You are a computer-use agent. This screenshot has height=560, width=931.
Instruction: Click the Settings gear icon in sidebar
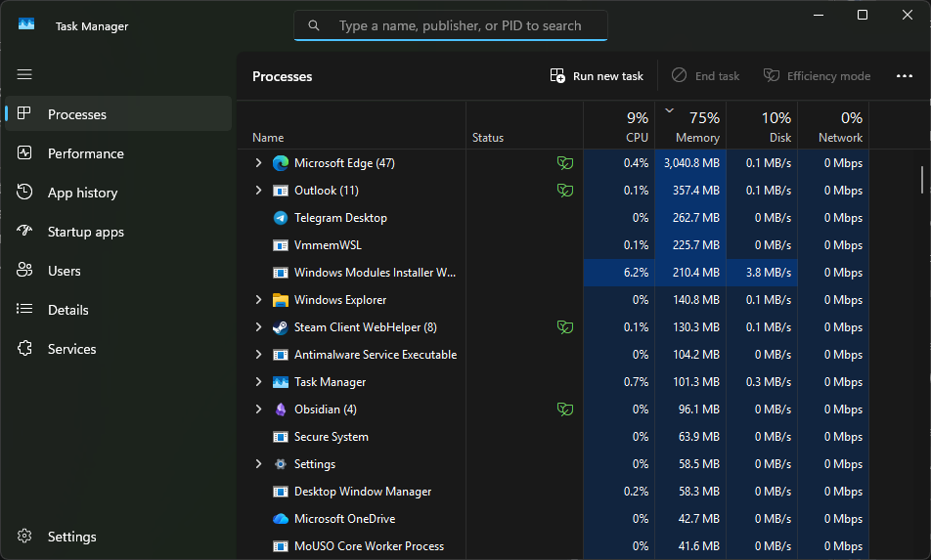tap(25, 537)
